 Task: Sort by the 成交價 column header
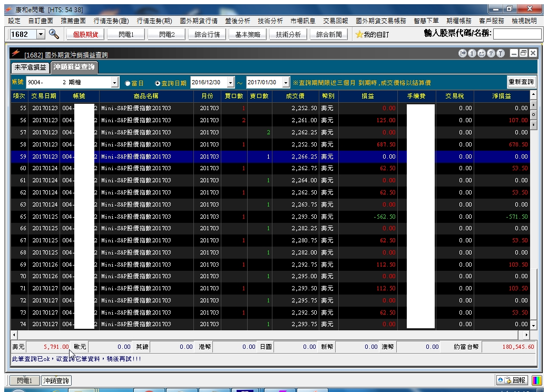(295, 96)
